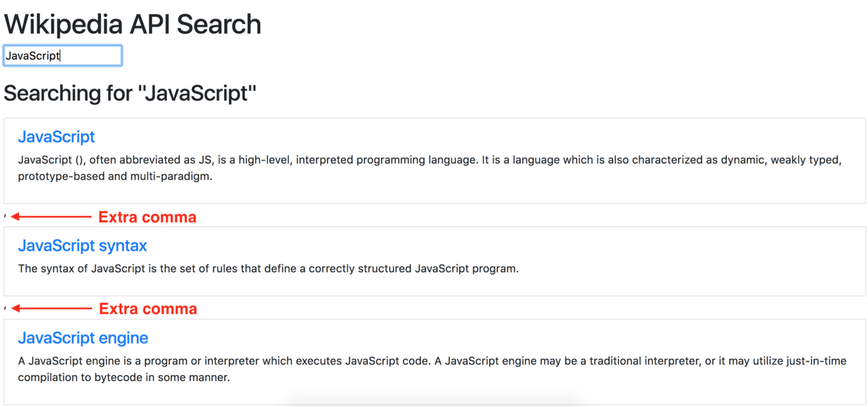Viewport: 868px width, 407px height.
Task: Click the red arrow above JavaScript engine card
Action: (52, 308)
